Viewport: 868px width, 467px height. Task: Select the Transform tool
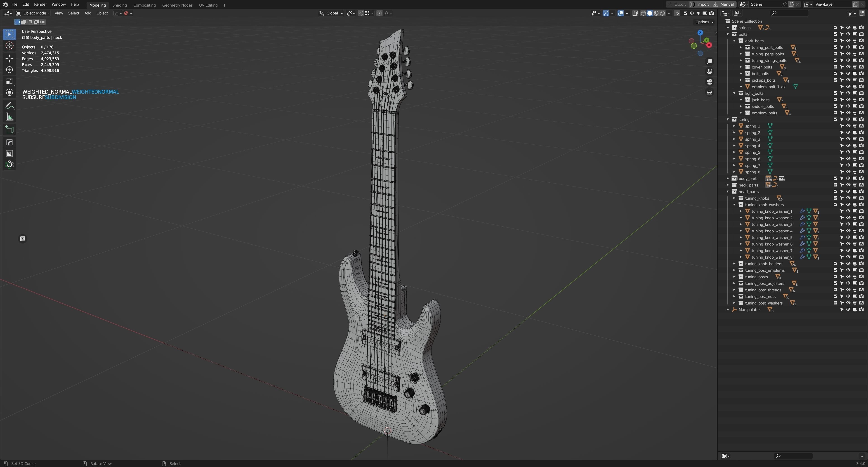pyautogui.click(x=9, y=92)
